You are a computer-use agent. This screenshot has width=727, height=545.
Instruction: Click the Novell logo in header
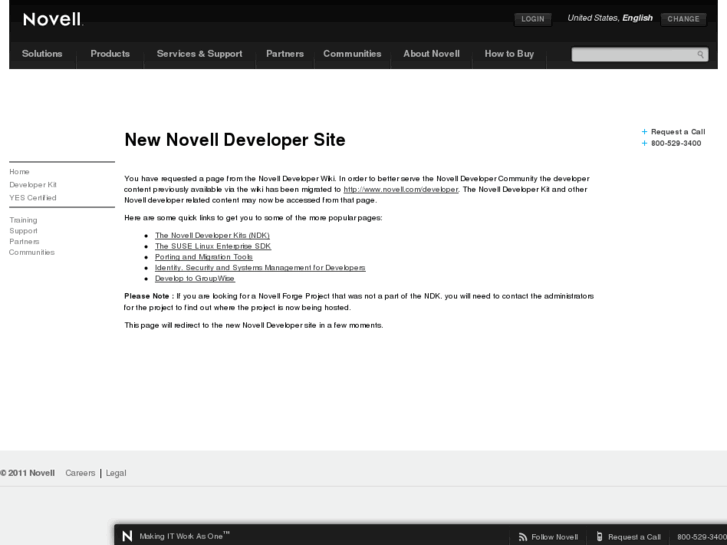click(x=52, y=19)
